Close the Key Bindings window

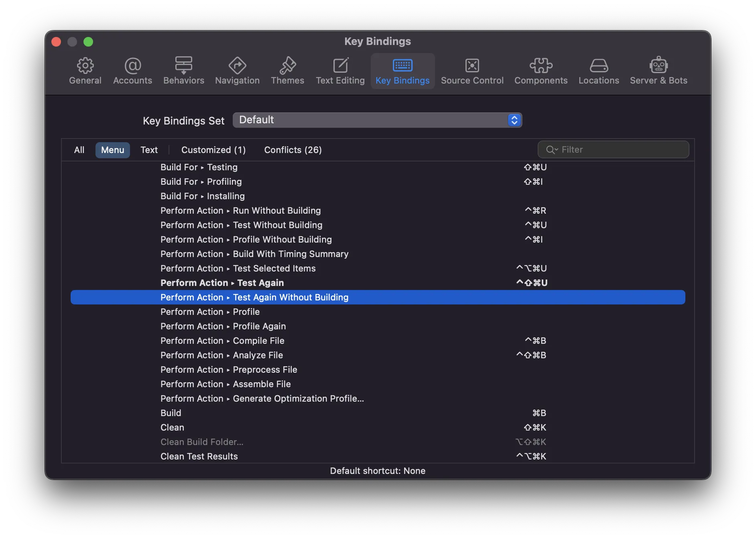tap(56, 42)
